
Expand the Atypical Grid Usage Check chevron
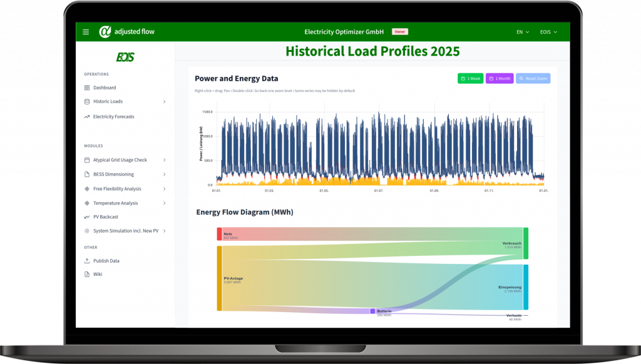[x=165, y=160]
